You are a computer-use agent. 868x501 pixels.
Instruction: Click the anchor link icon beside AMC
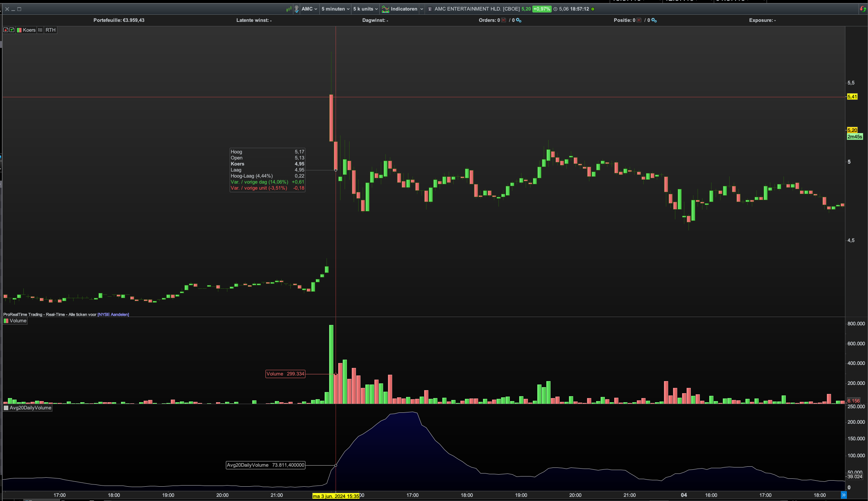coord(296,9)
